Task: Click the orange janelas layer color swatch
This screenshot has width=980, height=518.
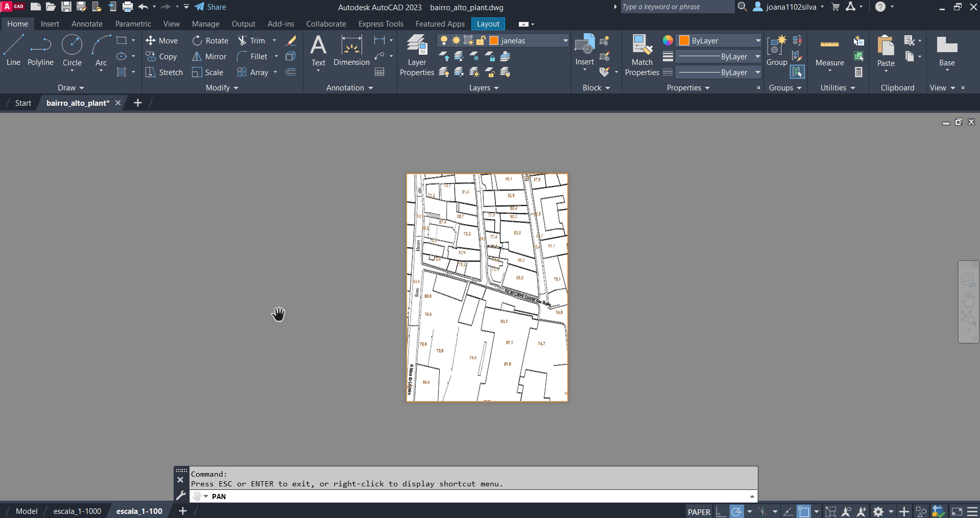Action: tap(494, 41)
